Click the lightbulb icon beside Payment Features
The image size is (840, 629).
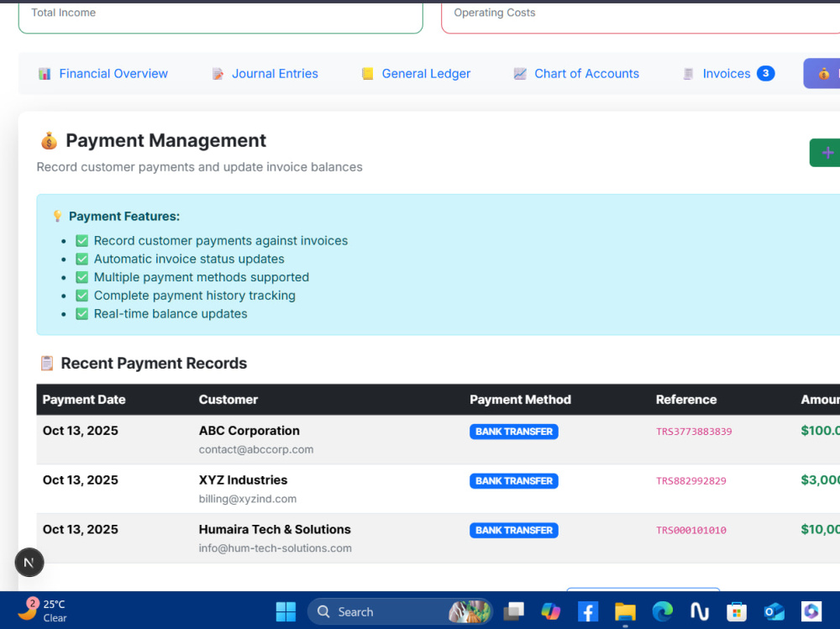[x=57, y=216]
